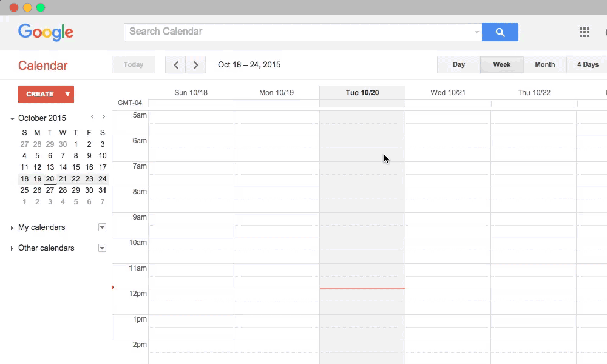
Task: Open search options dropdown arrow
Action: 476,32
